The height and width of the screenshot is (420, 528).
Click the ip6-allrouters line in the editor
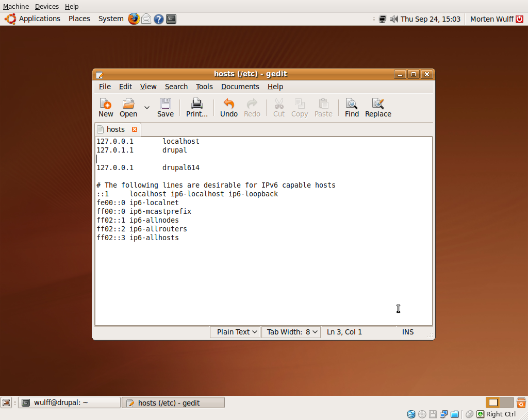coord(142,229)
